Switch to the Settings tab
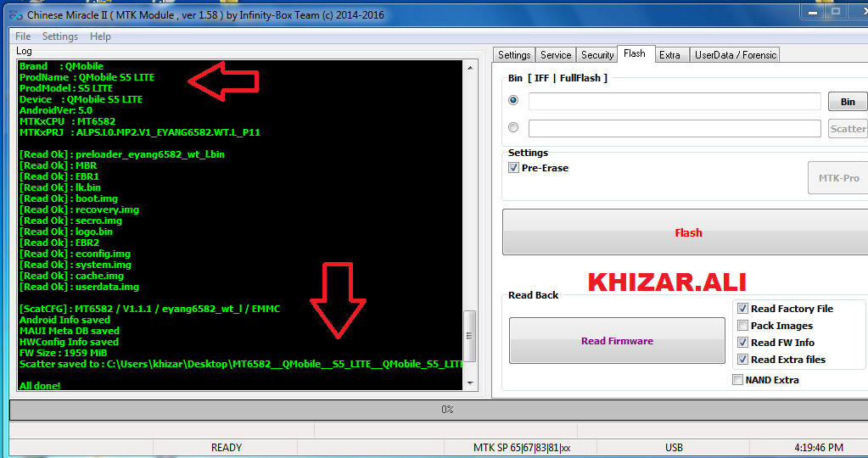Image resolution: width=868 pixels, height=458 pixels. point(514,55)
